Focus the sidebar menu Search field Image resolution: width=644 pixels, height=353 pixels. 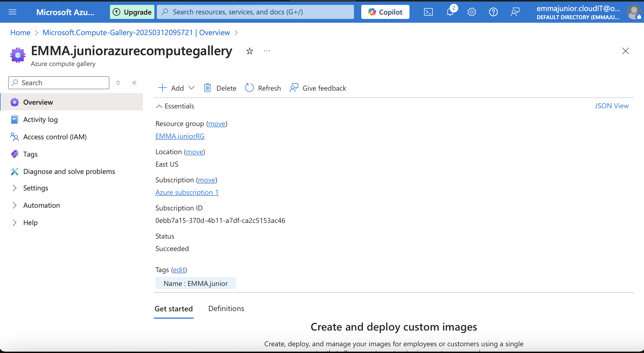59,83
